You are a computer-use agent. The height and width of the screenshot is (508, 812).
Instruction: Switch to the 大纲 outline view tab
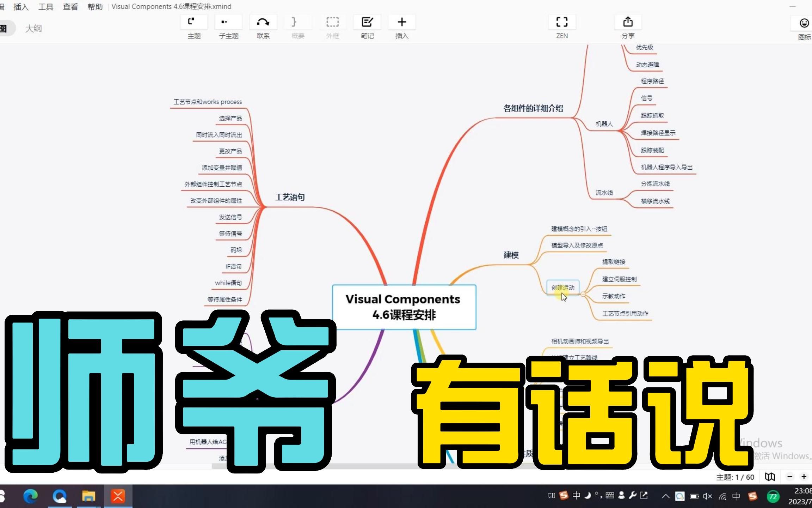coord(33,28)
